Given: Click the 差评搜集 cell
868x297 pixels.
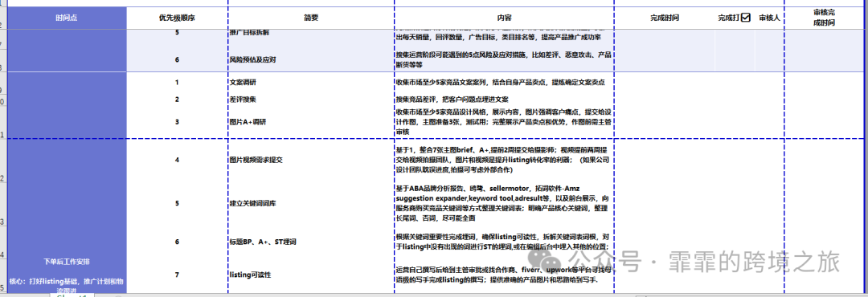Looking at the screenshot, I should pyautogui.click(x=311, y=100).
